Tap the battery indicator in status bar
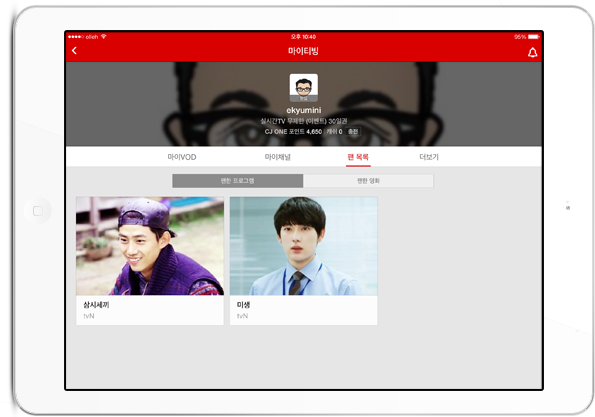Viewport: 595px width, 417px height. coord(534,37)
